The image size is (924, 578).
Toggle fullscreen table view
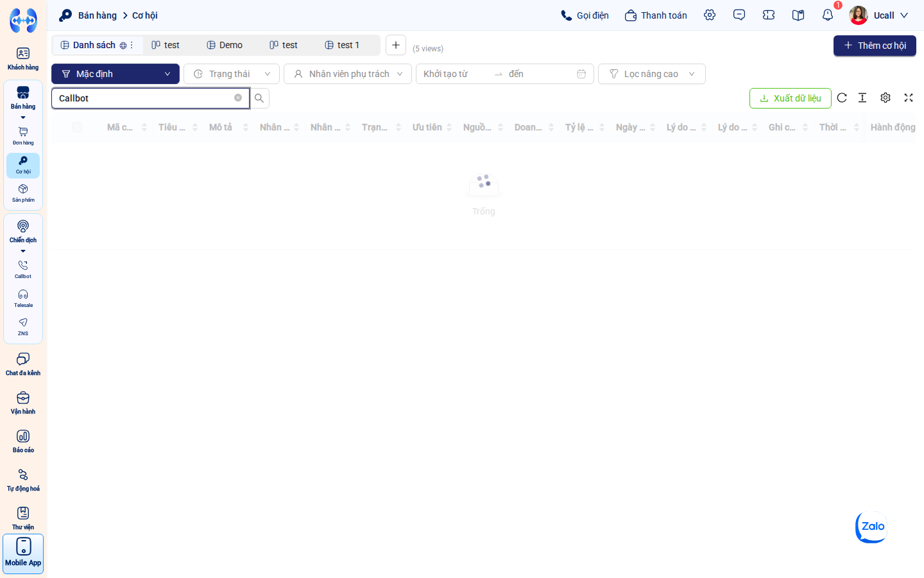click(x=909, y=98)
